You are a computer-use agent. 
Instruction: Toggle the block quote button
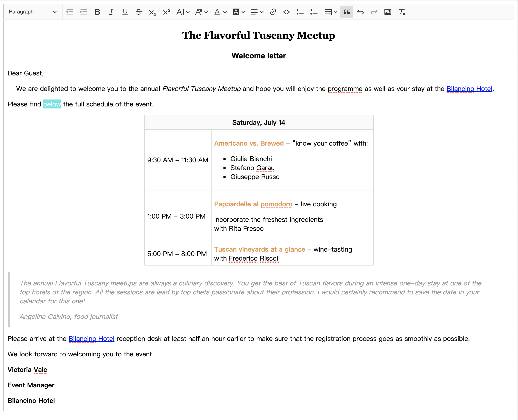click(x=346, y=12)
